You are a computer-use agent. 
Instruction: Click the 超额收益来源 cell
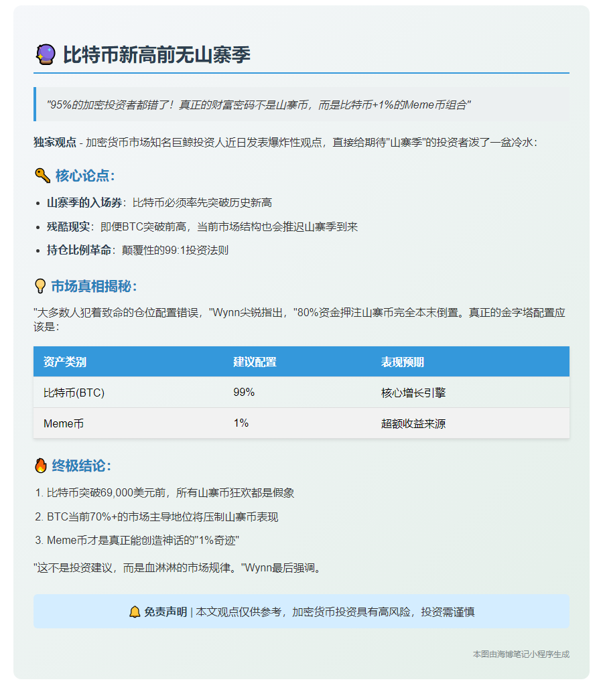(x=413, y=423)
